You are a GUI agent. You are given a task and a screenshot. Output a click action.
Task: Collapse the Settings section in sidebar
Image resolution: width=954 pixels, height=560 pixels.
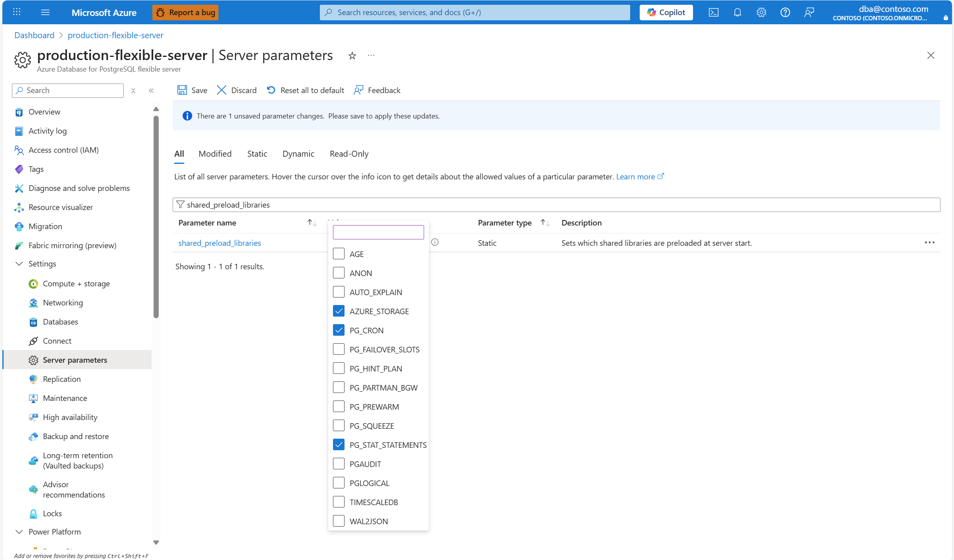tap(19, 264)
